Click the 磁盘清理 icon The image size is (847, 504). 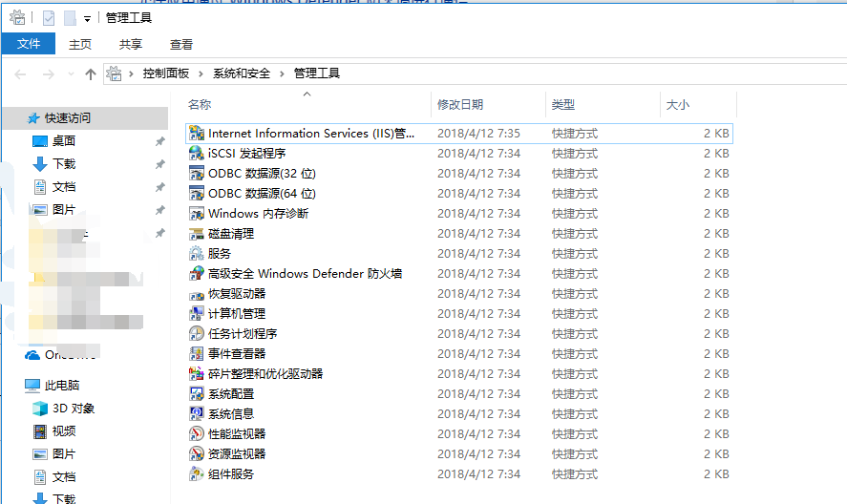pos(197,234)
